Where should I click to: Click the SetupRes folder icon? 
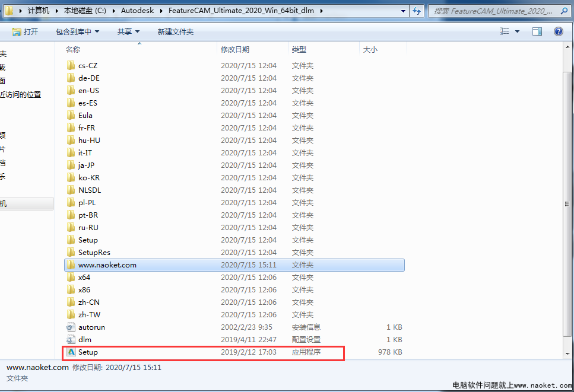[71, 252]
